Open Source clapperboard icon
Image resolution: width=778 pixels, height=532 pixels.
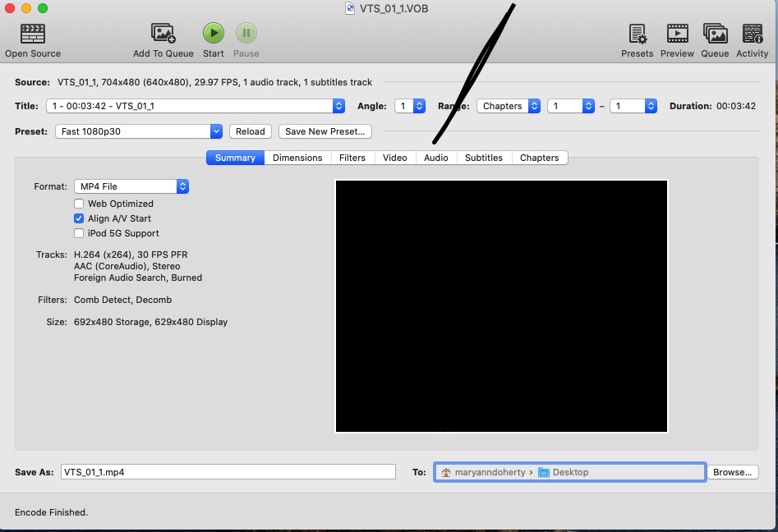click(33, 34)
